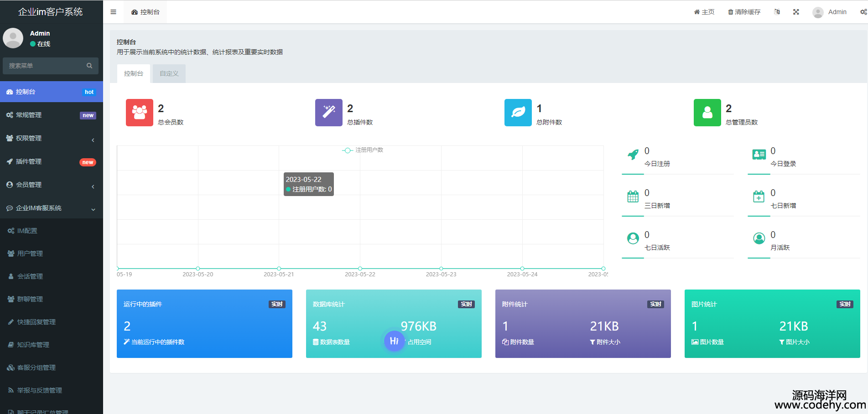
Task: Open 用户管理 submenu item
Action: pyautogui.click(x=52, y=254)
